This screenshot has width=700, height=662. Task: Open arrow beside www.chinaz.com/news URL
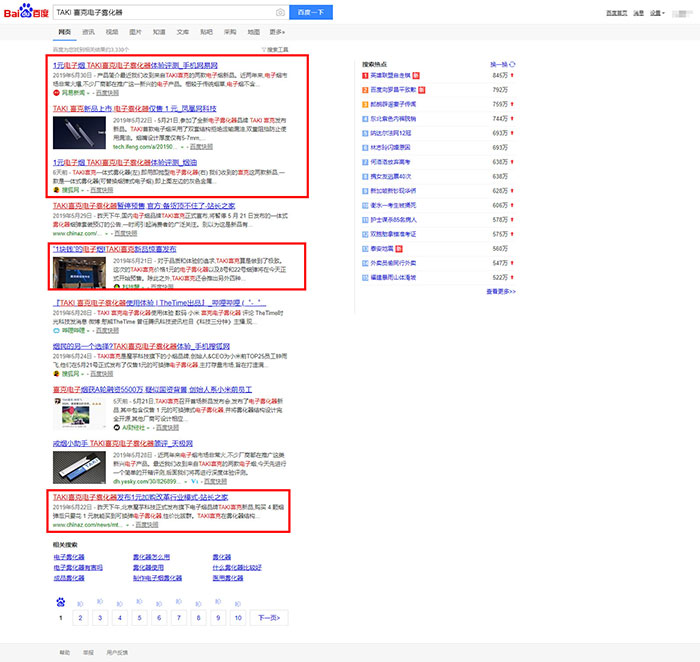128,525
